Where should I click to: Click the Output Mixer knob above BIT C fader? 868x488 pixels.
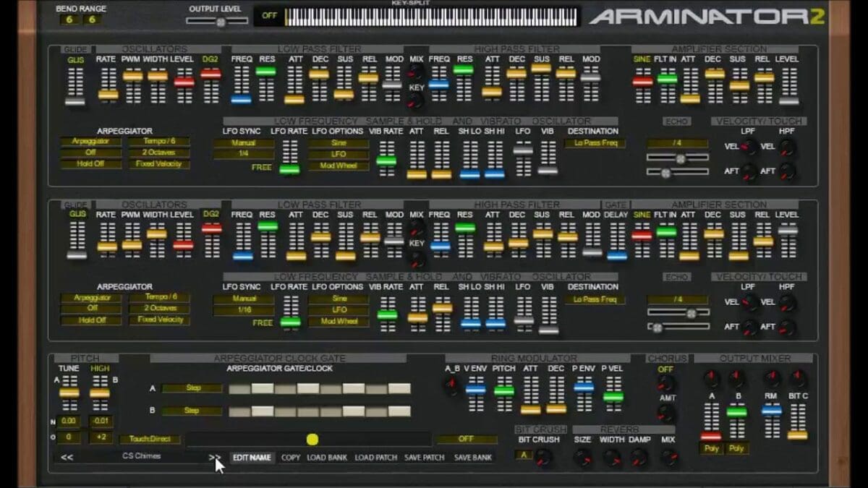(798, 378)
